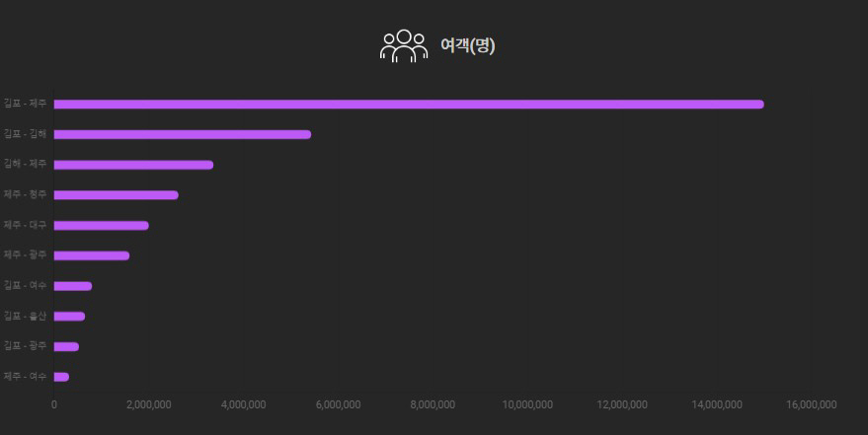Click the 제주 - 청주 axis label
868x435 pixels.
[x=25, y=194]
